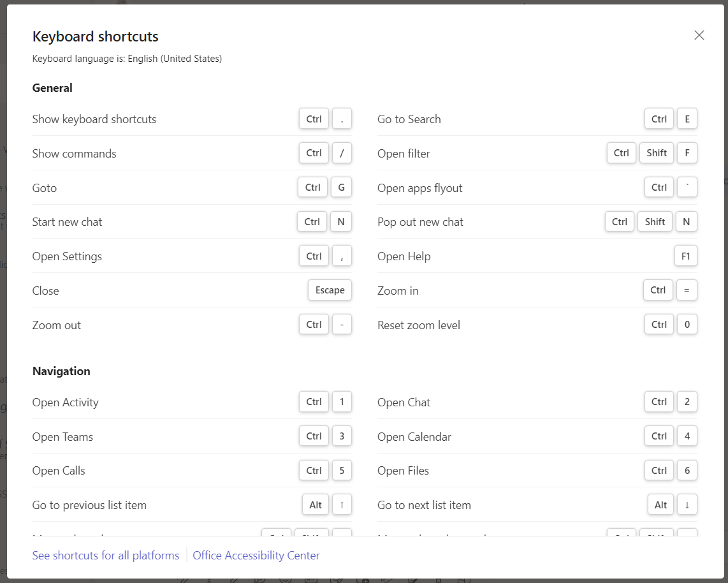Click the minus key badge for Zoom out
The height and width of the screenshot is (583, 728).
pos(342,325)
